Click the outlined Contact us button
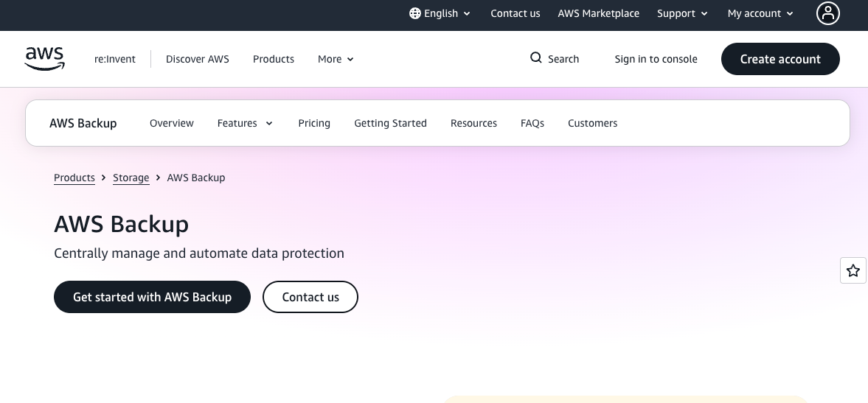 (310, 297)
